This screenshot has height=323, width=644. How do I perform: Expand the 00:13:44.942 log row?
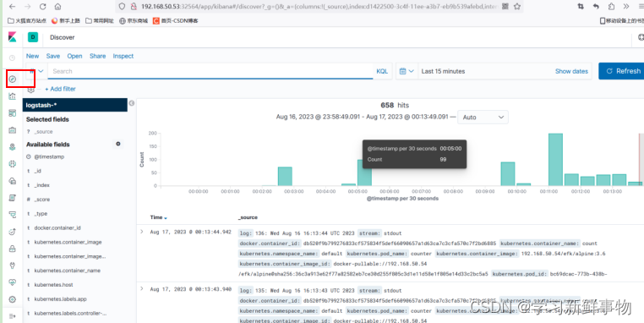tap(142, 232)
